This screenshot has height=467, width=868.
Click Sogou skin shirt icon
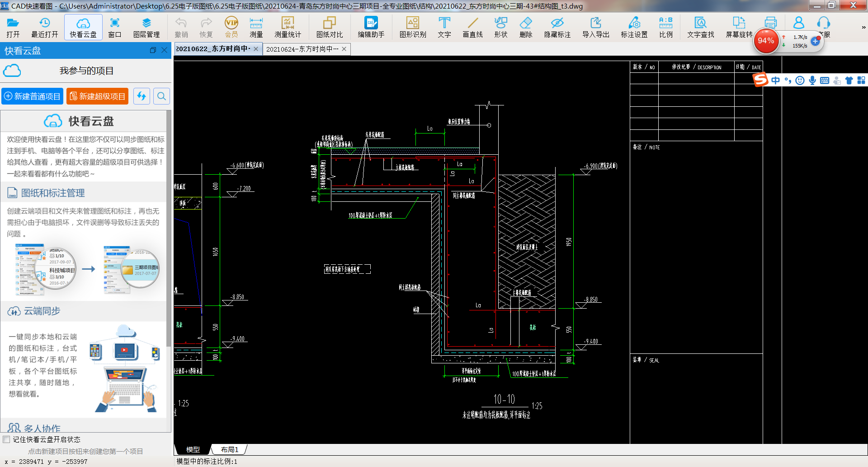point(849,80)
